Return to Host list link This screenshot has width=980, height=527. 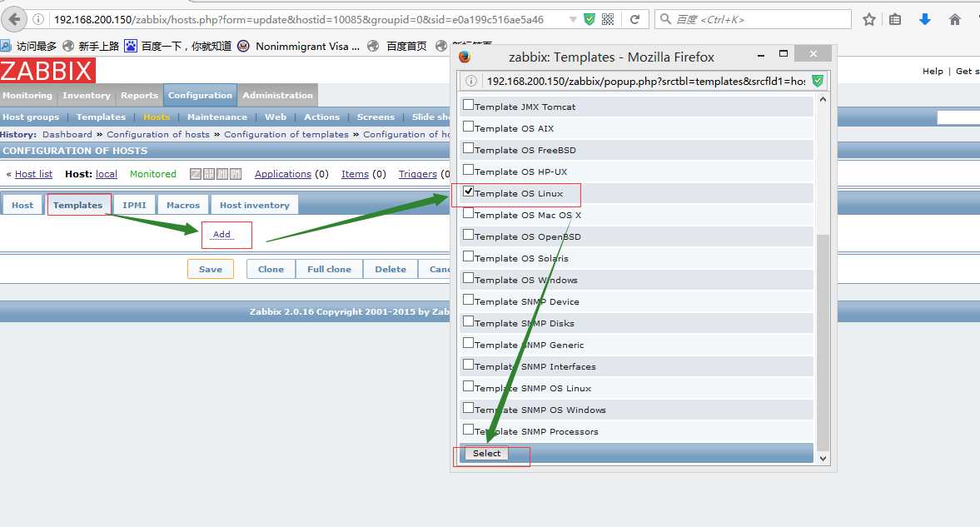pyautogui.click(x=34, y=174)
